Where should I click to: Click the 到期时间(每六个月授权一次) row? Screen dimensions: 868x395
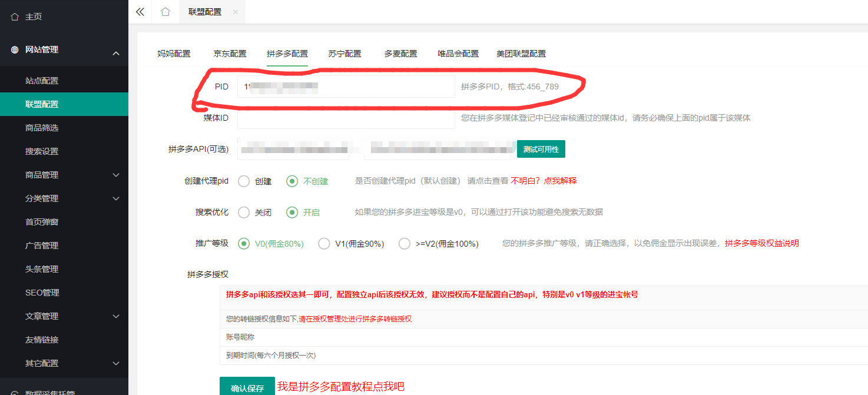pyautogui.click(x=544, y=356)
